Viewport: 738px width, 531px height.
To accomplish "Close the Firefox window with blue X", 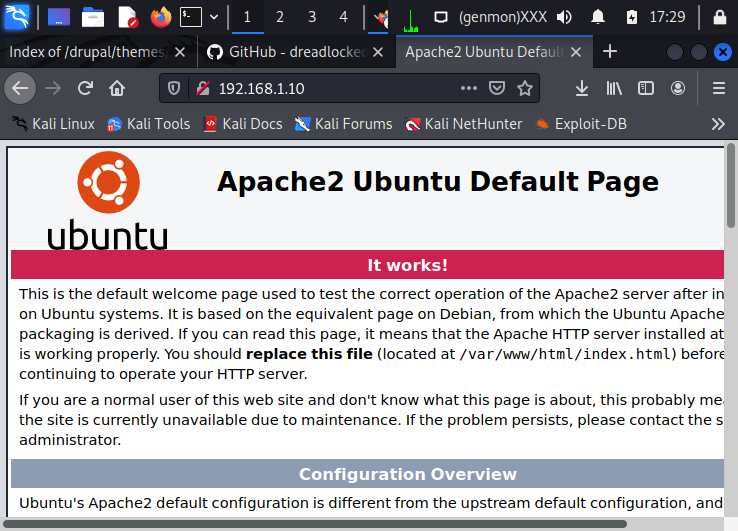I will [x=723, y=52].
